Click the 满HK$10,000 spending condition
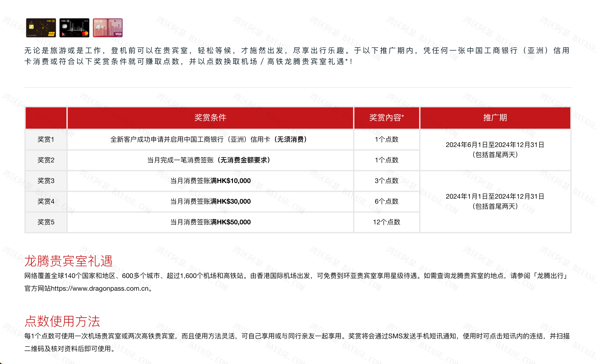The height and width of the screenshot is (364, 596). (210, 181)
